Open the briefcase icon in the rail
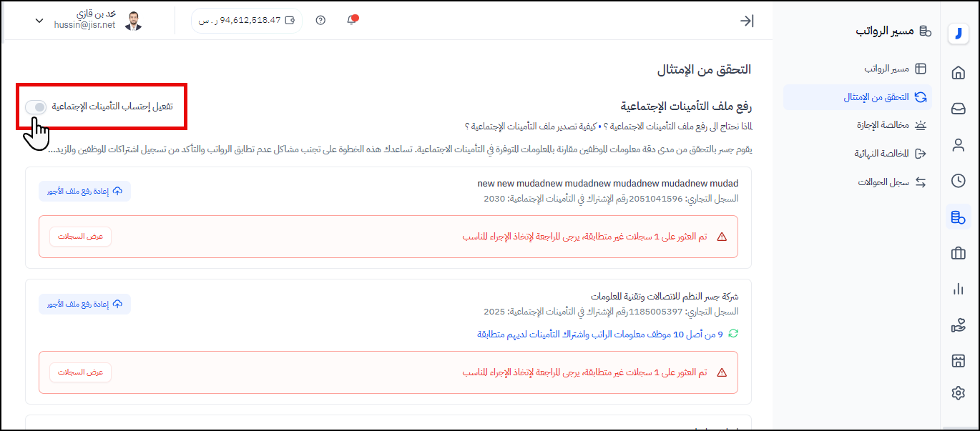The width and height of the screenshot is (980, 431). [x=958, y=253]
